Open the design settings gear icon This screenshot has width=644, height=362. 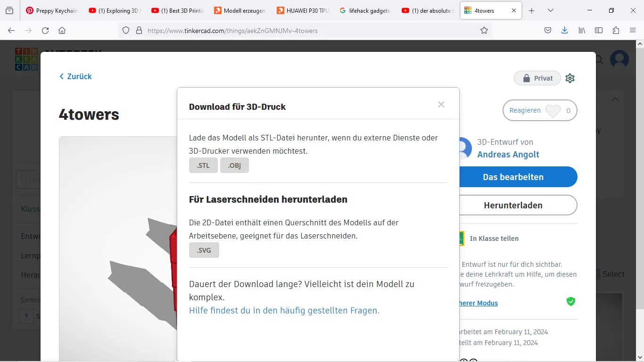coord(570,78)
